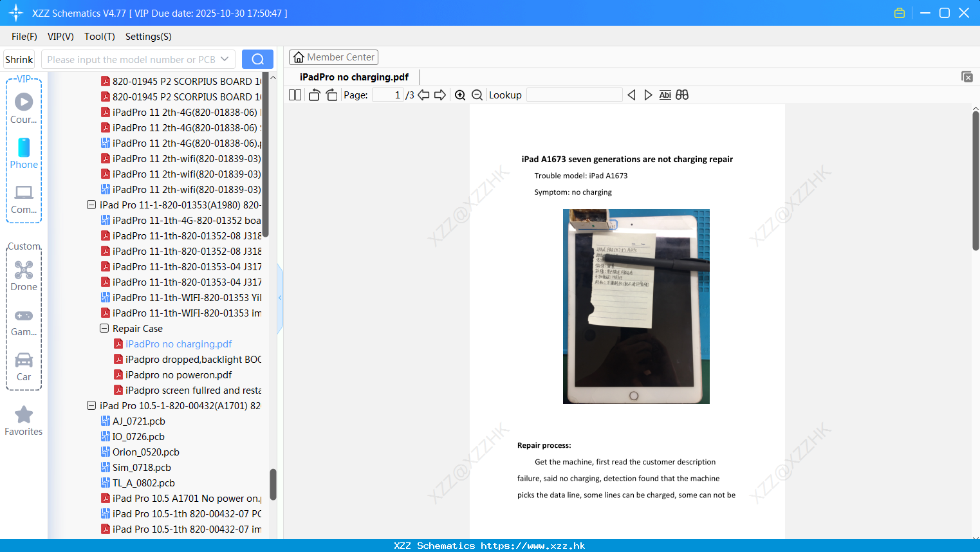This screenshot has width=980, height=552.
Task: Select the Computer category icon
Action: (24, 199)
